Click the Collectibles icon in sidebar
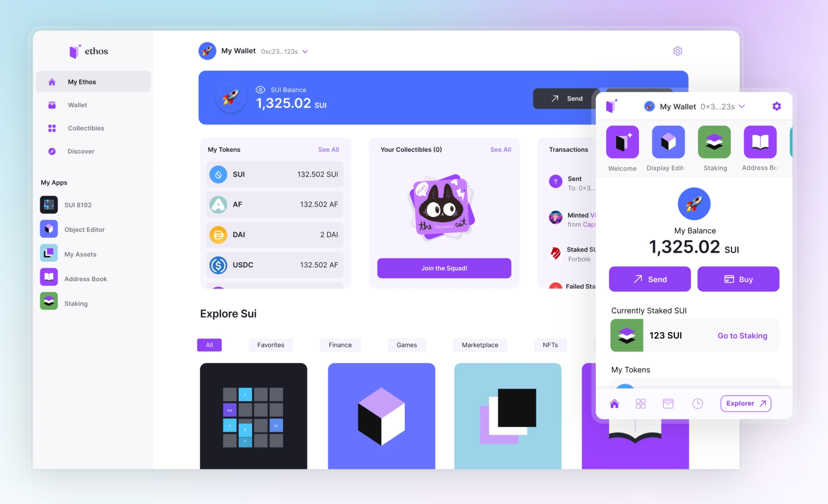828x504 pixels. [52, 128]
